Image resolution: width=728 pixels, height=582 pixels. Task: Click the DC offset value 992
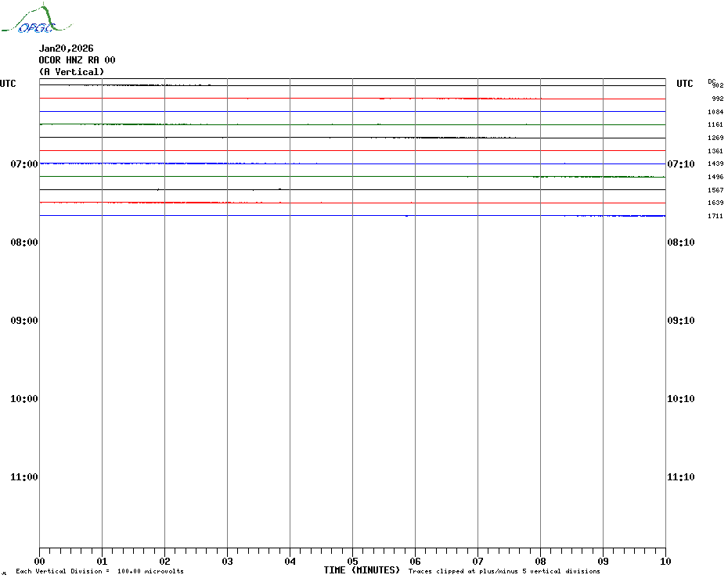717,99
